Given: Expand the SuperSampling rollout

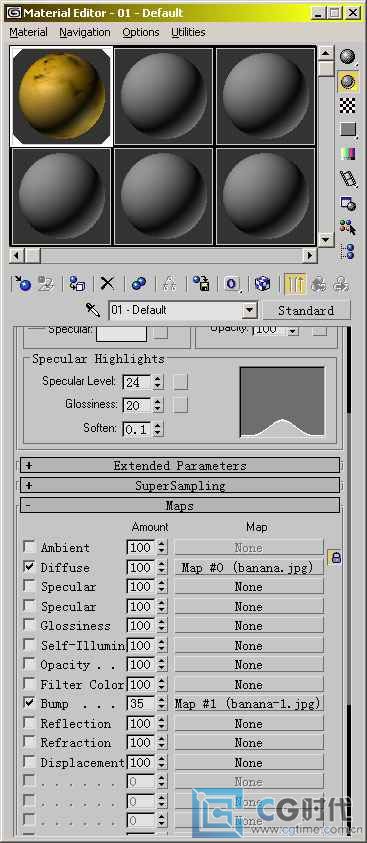Looking at the screenshot, I should pyautogui.click(x=180, y=485).
